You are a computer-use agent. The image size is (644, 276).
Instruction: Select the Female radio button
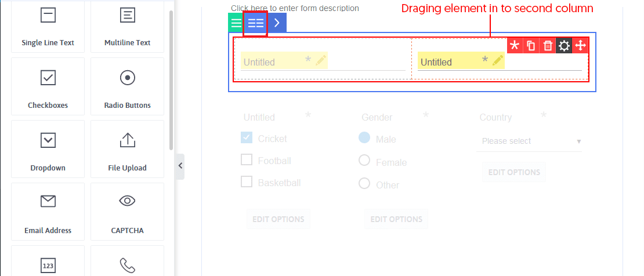point(364,161)
